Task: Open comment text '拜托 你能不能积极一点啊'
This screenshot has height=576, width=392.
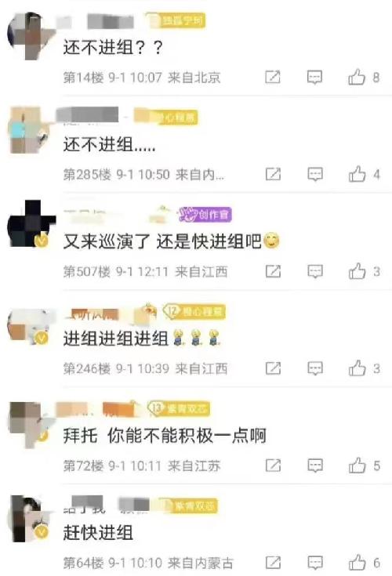Action: pyautogui.click(x=165, y=436)
